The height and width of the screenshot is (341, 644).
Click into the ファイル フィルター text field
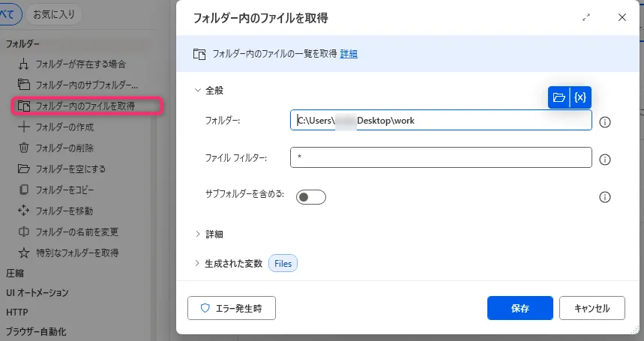(x=441, y=157)
